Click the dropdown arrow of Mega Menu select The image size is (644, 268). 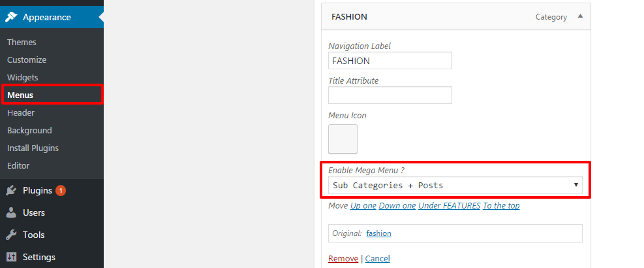point(576,185)
